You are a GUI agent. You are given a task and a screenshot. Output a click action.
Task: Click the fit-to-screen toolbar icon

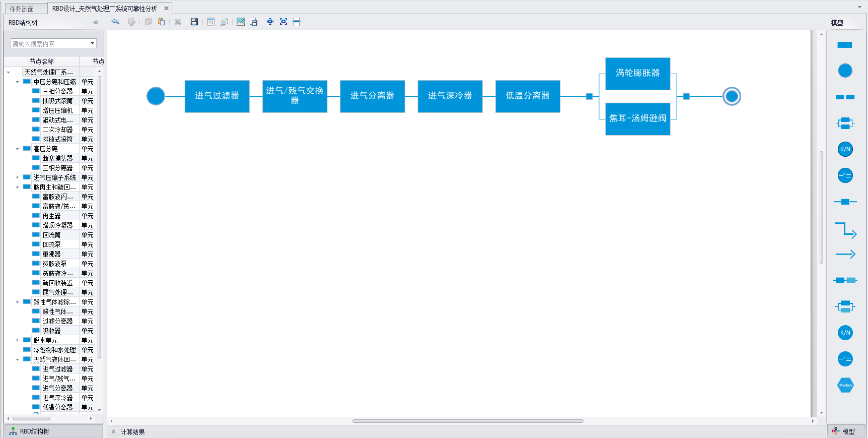pos(283,22)
